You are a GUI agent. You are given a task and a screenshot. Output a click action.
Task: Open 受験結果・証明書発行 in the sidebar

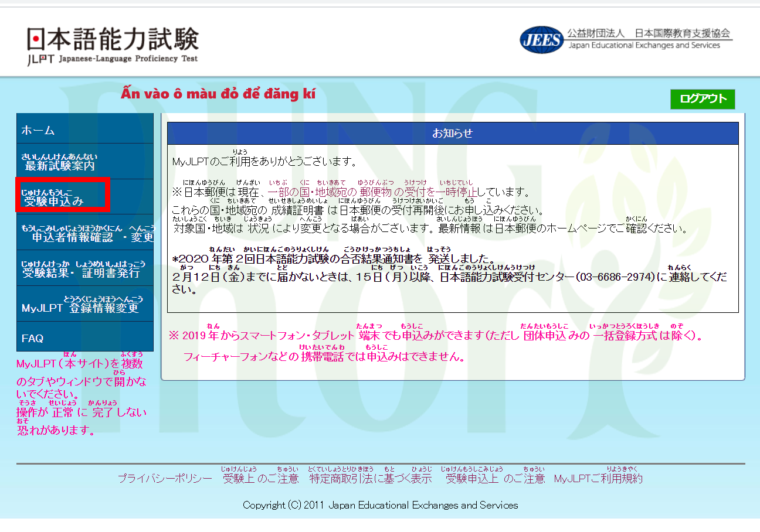pos(85,268)
